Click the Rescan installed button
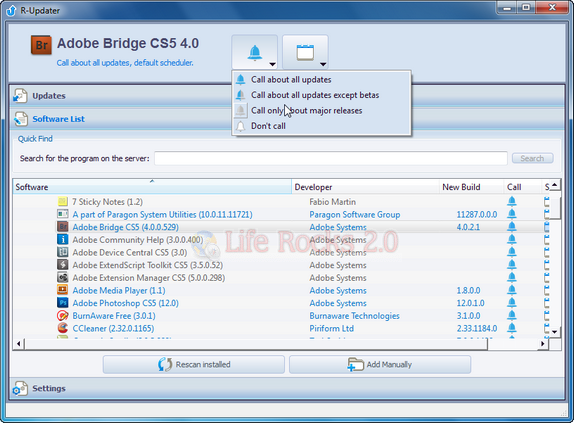Screen dimensions: 574x423 pyautogui.click(x=194, y=364)
